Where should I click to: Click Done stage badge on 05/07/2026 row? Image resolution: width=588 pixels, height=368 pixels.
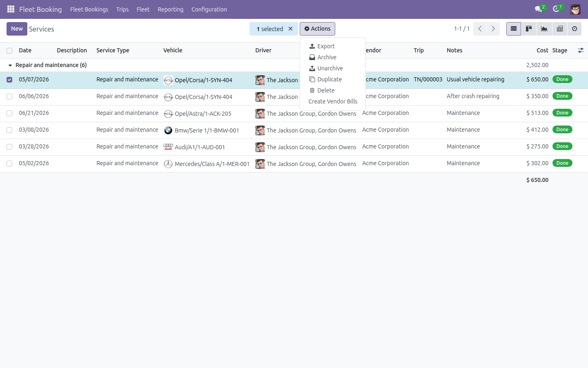[562, 79]
